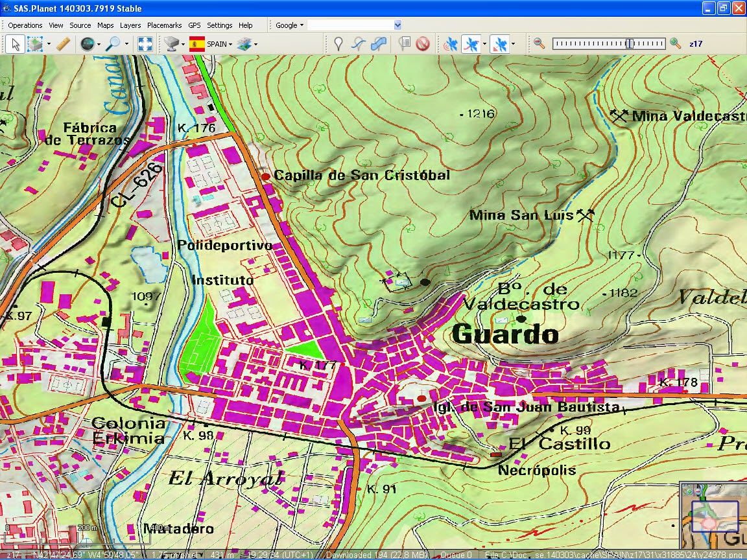Toggle GPS receiver connection icon
The width and height of the screenshot is (747, 560).
[451, 44]
